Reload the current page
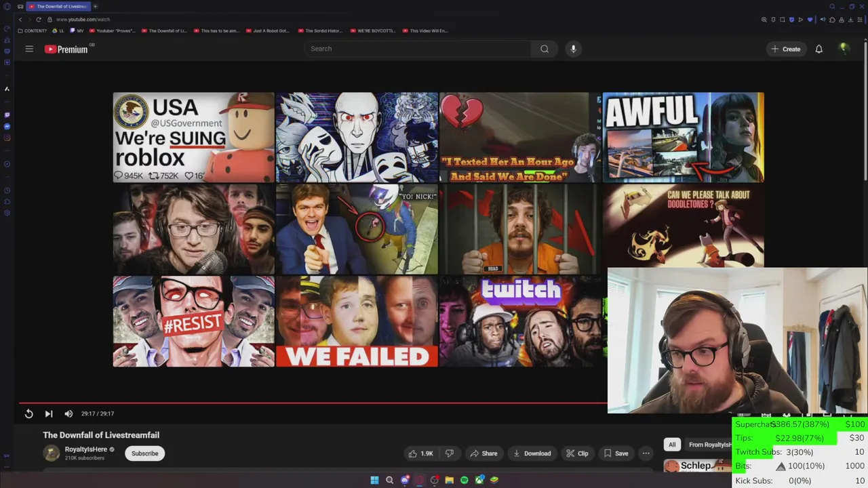 coord(39,20)
